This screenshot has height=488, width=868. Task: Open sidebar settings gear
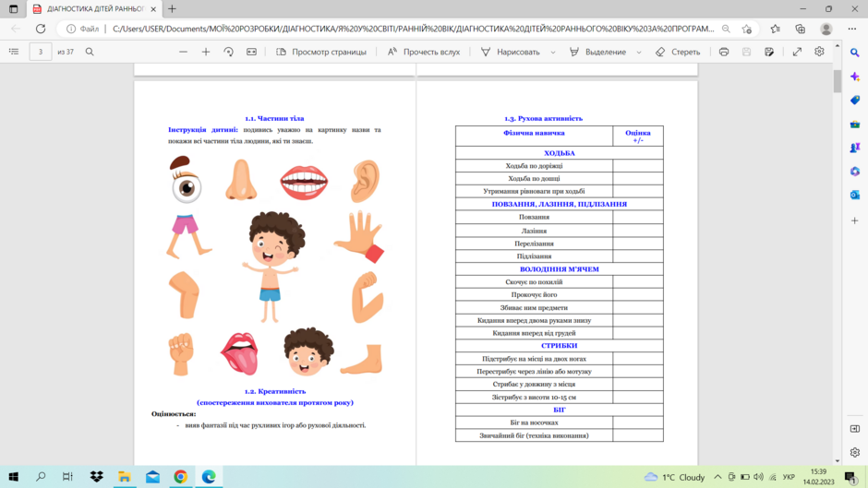(855, 452)
